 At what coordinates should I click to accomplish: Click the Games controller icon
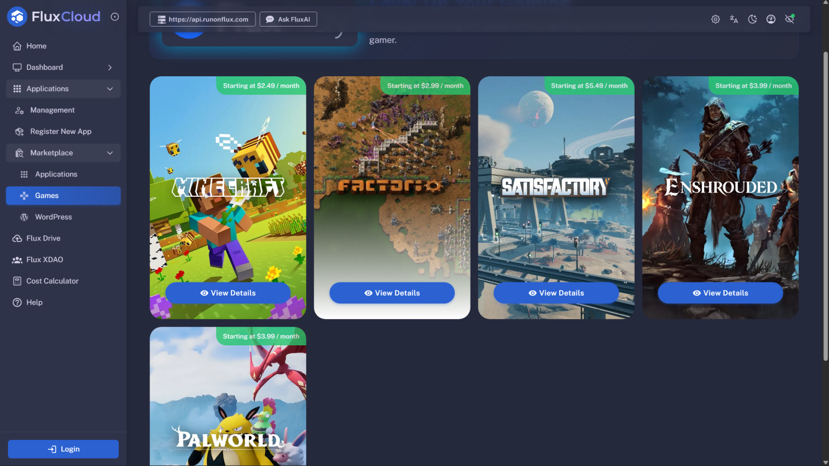[x=24, y=196]
